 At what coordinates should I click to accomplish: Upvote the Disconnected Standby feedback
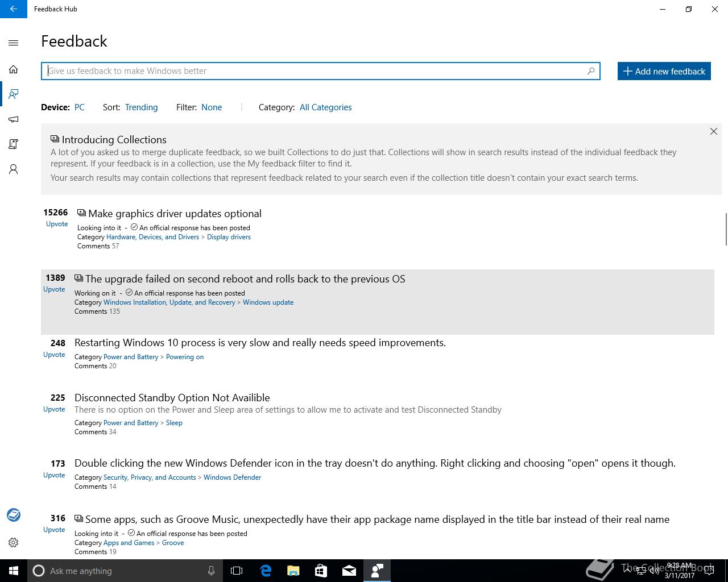coord(54,409)
